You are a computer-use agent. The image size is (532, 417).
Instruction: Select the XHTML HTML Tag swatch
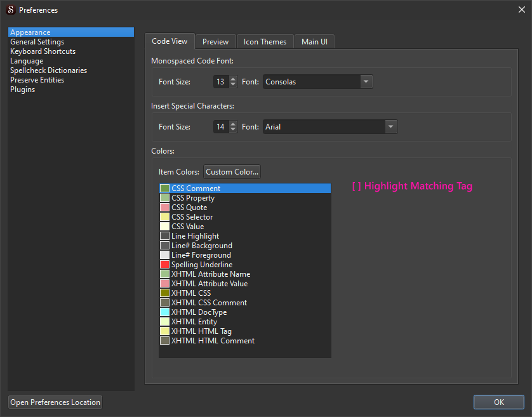tap(164, 331)
